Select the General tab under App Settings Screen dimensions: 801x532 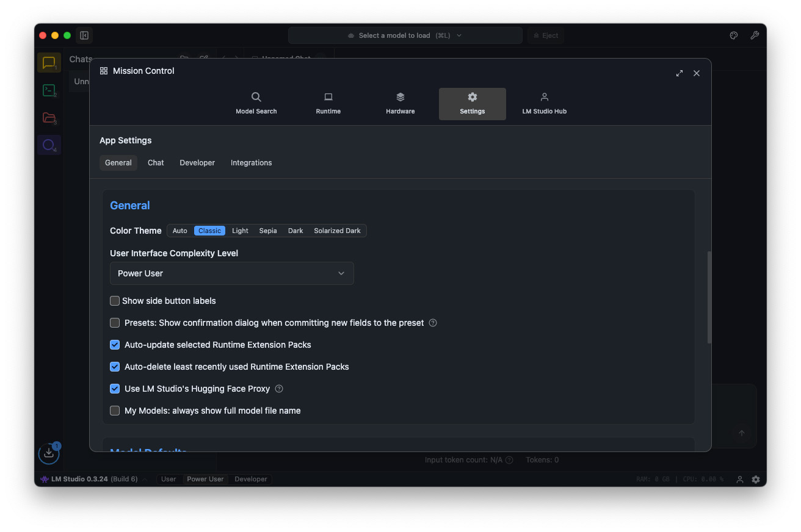118,163
